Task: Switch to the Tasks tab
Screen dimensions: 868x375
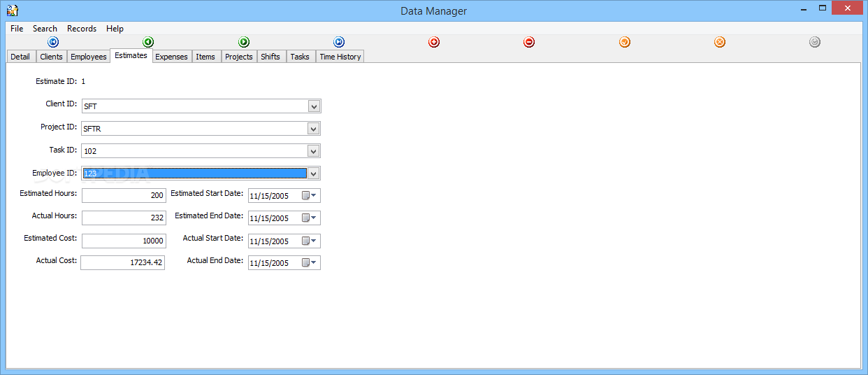Action: click(x=300, y=57)
